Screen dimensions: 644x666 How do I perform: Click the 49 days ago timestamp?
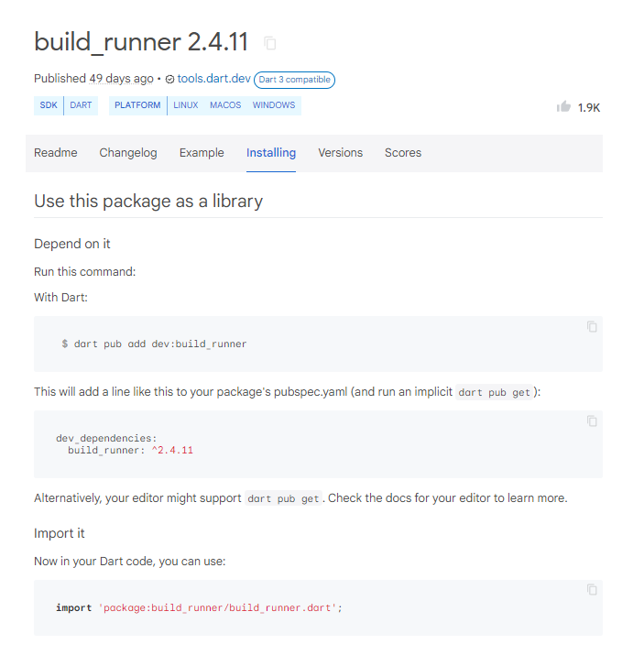(x=121, y=79)
